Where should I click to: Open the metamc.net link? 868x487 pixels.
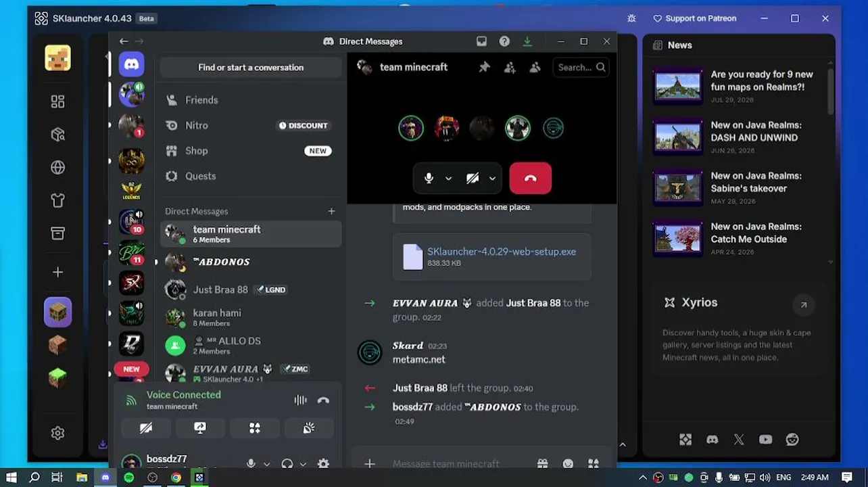pos(419,360)
